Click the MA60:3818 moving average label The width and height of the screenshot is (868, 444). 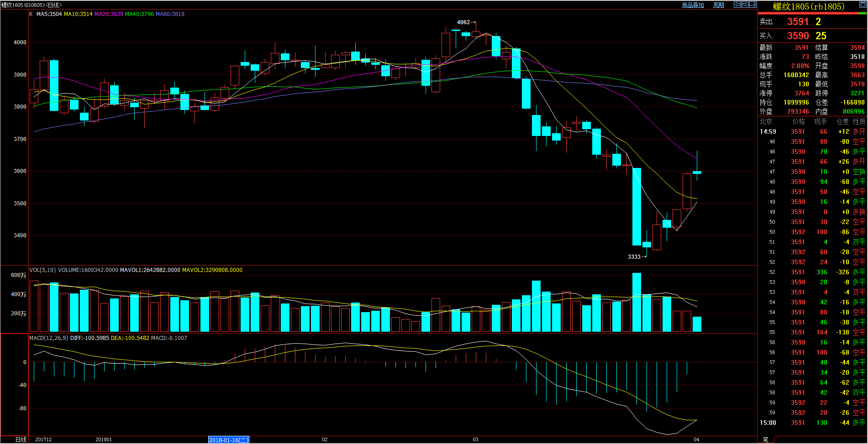pos(170,14)
